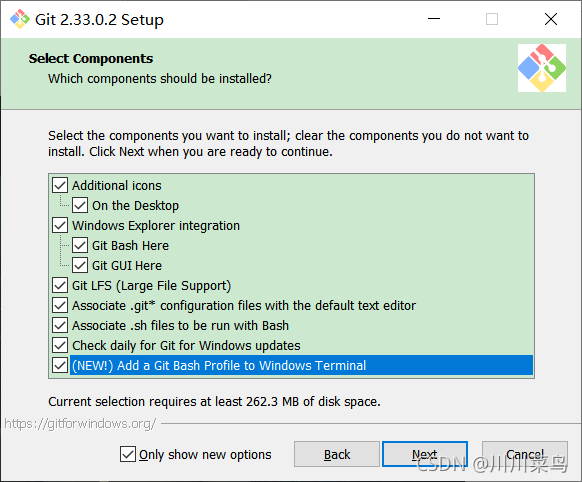Toggle Only show new options checkbox
Image resolution: width=582 pixels, height=482 pixels.
pos(128,454)
